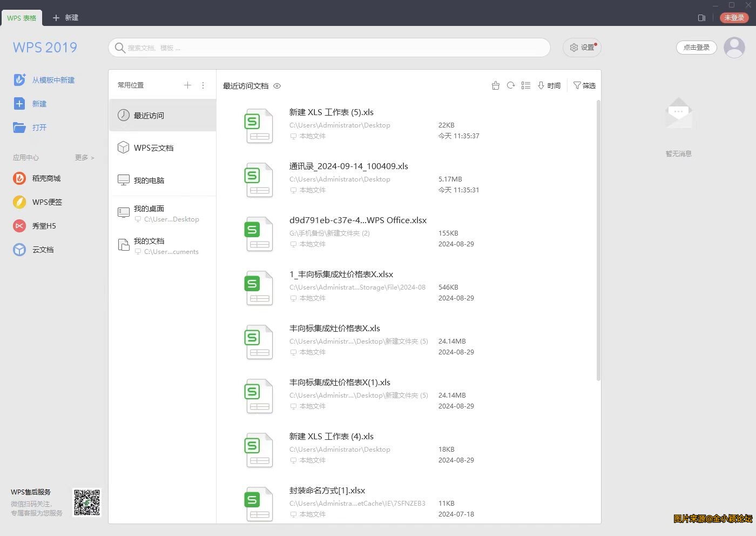
Task: Open file via 打开 folder icon
Action: (19, 128)
